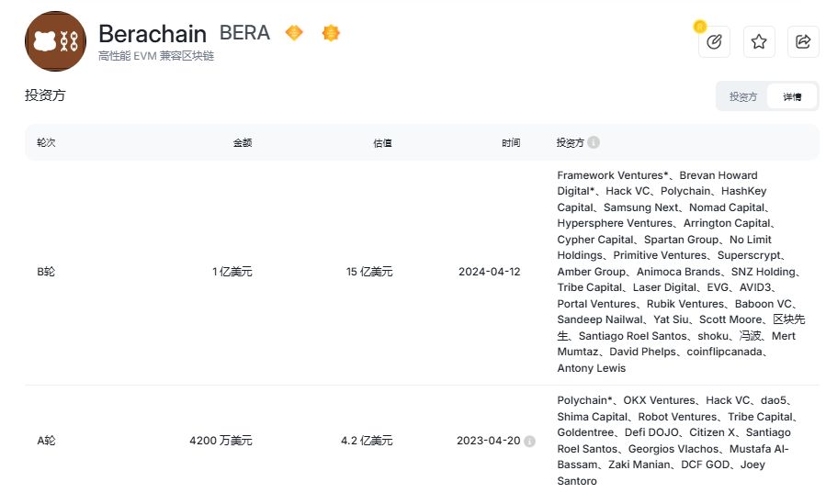Select the 详情 view tab
Image resolution: width=826 pixels, height=504 pixels.
[x=791, y=96]
